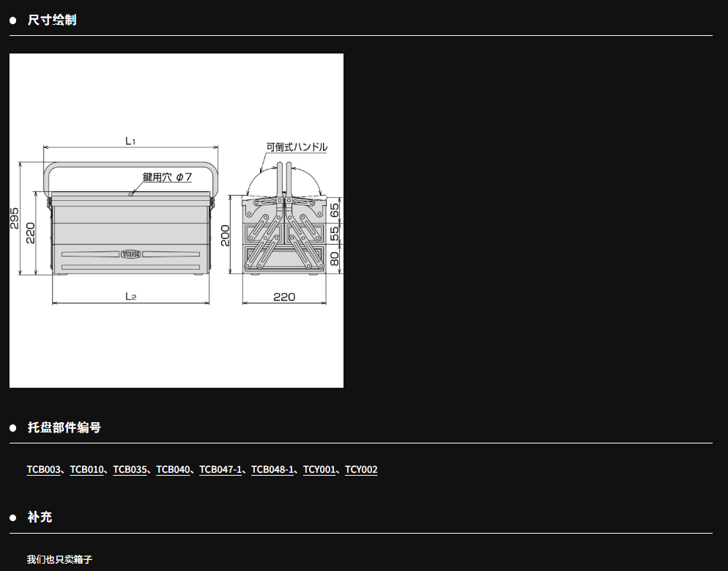The image size is (728, 571).
Task: Click the 鍵用穴 φ7 annotation
Action: click(x=167, y=177)
